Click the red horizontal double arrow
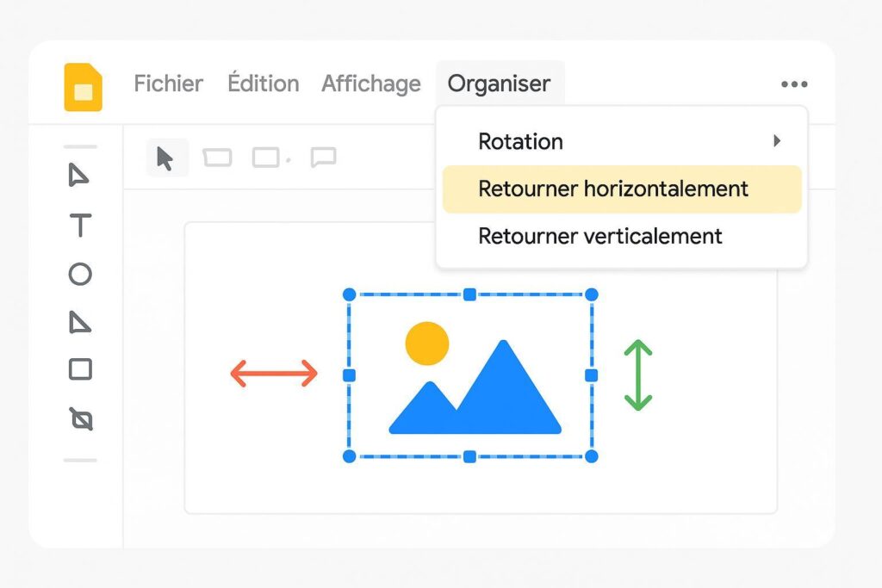 (x=274, y=374)
